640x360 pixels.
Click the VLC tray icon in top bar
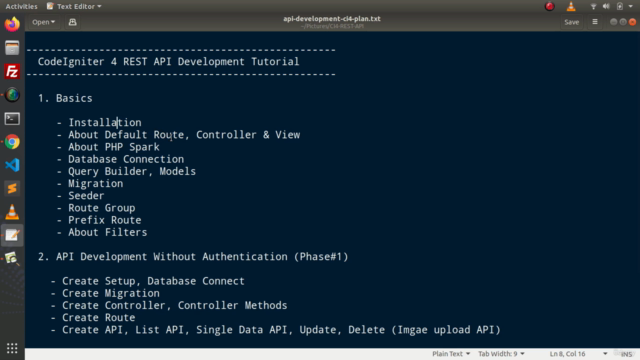(571, 6)
